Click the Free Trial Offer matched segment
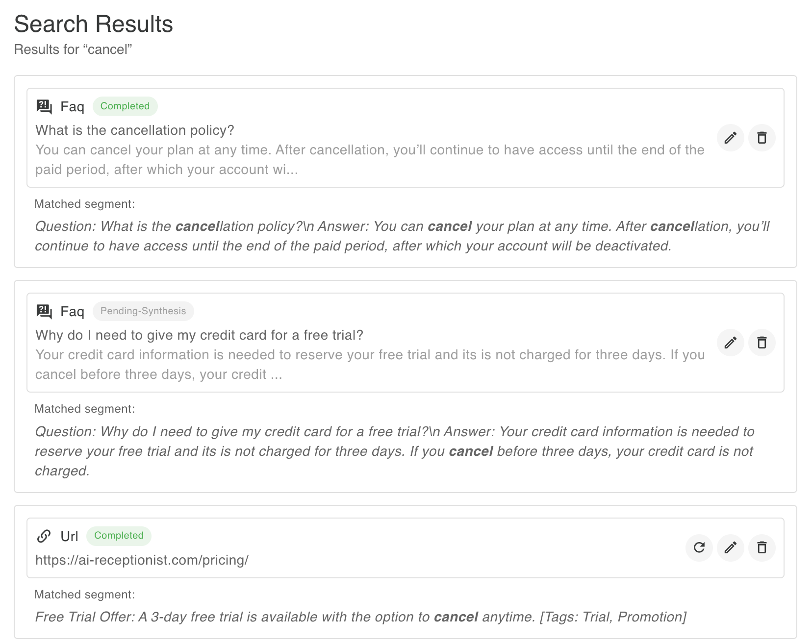812x644 pixels. pyautogui.click(x=360, y=617)
